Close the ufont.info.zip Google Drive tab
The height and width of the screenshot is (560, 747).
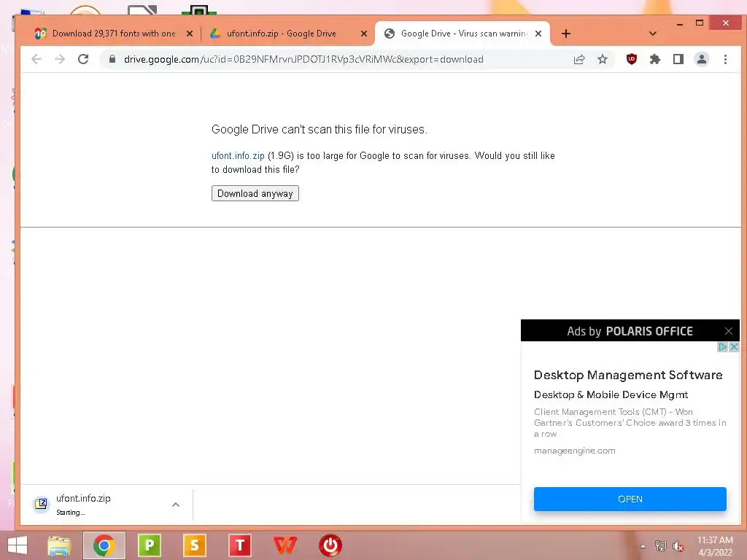pyautogui.click(x=364, y=34)
